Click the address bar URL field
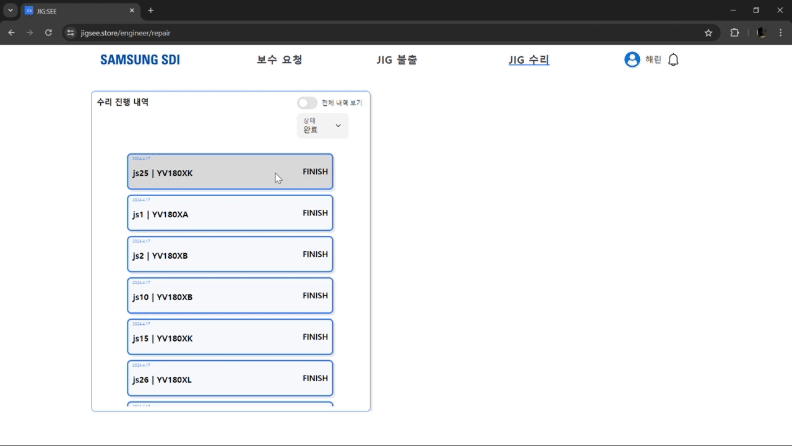Image resolution: width=792 pixels, height=446 pixels. pyautogui.click(x=380, y=32)
